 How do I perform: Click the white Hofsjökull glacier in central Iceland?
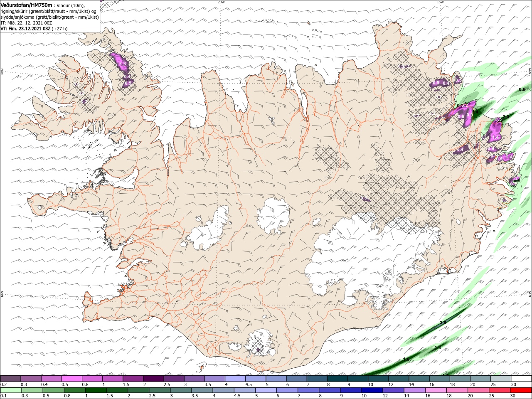coord(273,216)
